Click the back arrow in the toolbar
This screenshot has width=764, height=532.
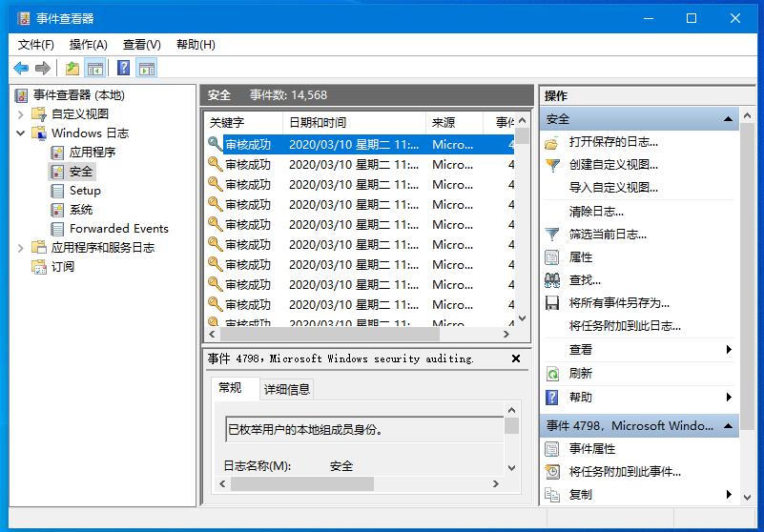tap(20, 68)
